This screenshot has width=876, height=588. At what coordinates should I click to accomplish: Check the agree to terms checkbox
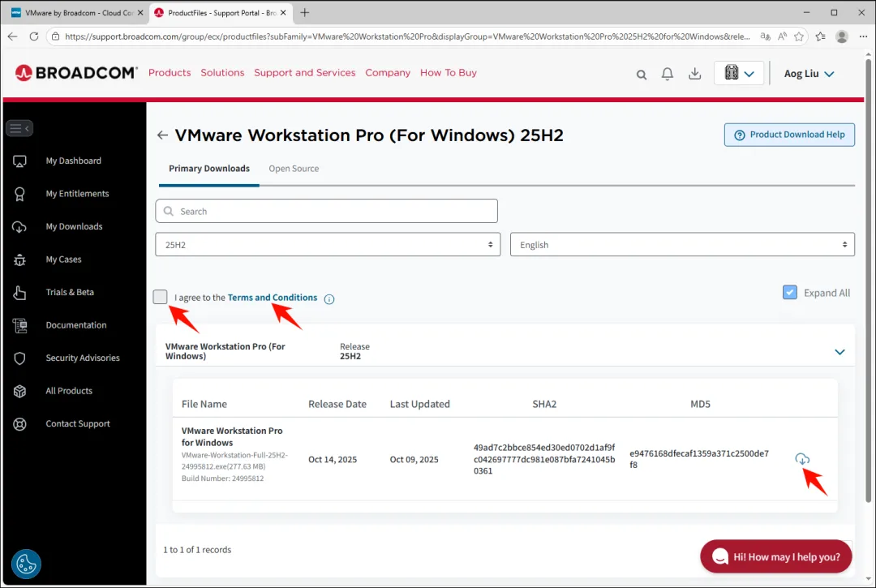point(160,297)
